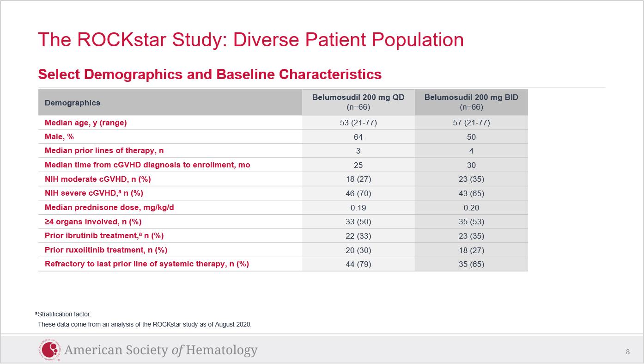
Task: Click the value 20 (30)
Action: pyautogui.click(x=358, y=250)
